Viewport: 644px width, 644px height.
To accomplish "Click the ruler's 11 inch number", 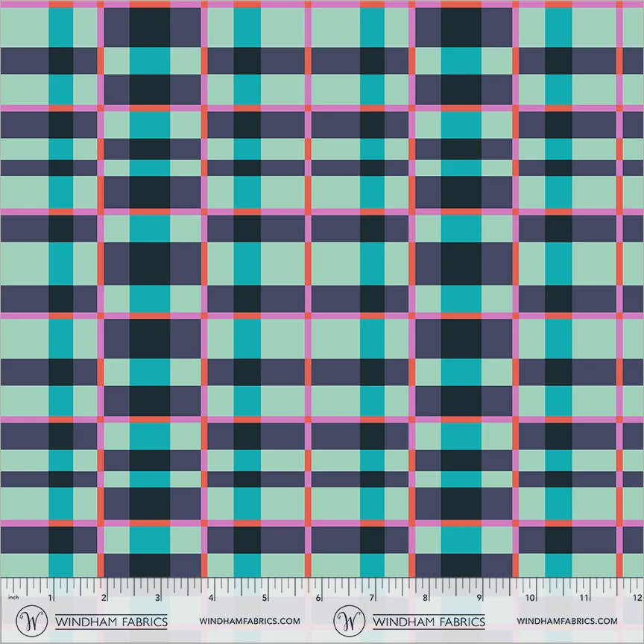I will [x=584, y=598].
